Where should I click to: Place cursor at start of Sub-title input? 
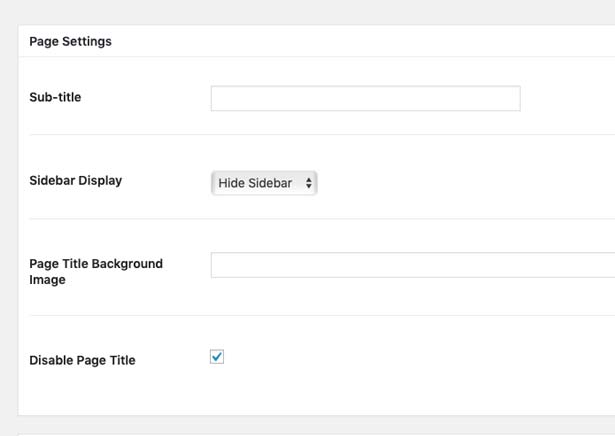pyautogui.click(x=215, y=98)
